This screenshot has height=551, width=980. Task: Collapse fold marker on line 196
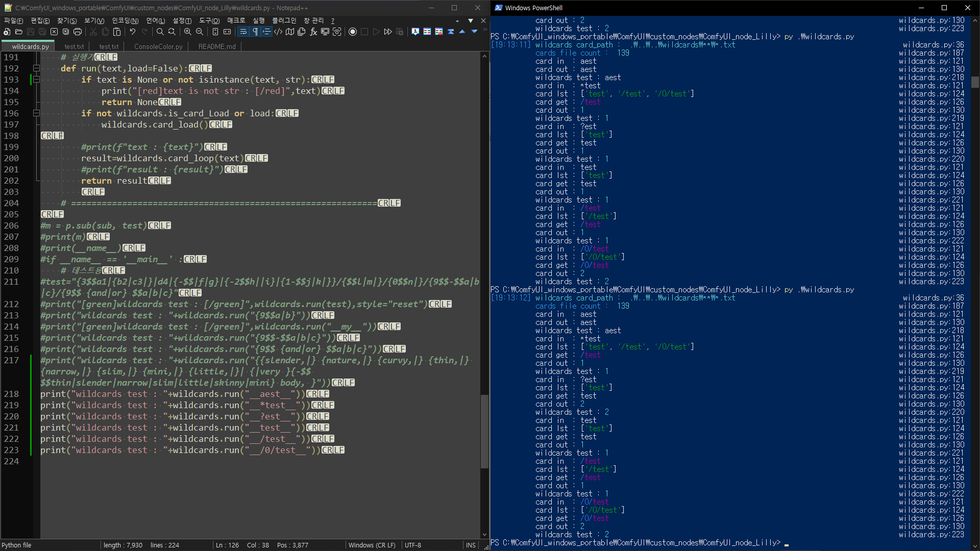(x=36, y=113)
